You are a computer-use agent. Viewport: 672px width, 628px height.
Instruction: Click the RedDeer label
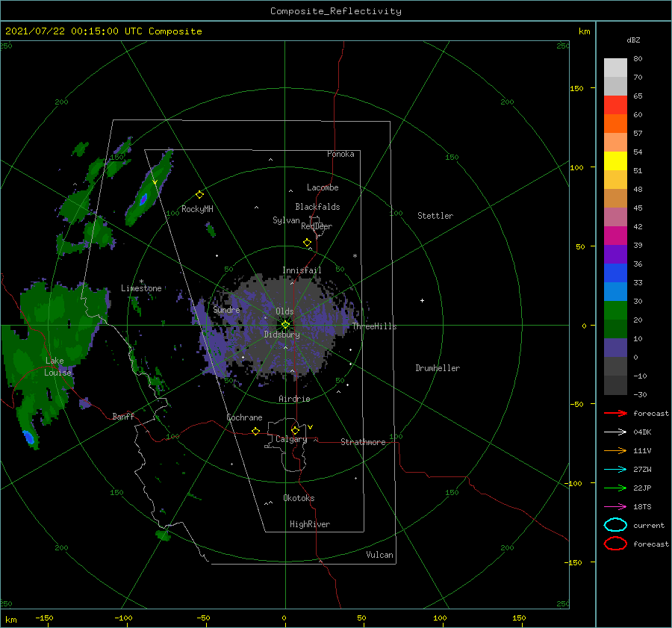[317, 226]
